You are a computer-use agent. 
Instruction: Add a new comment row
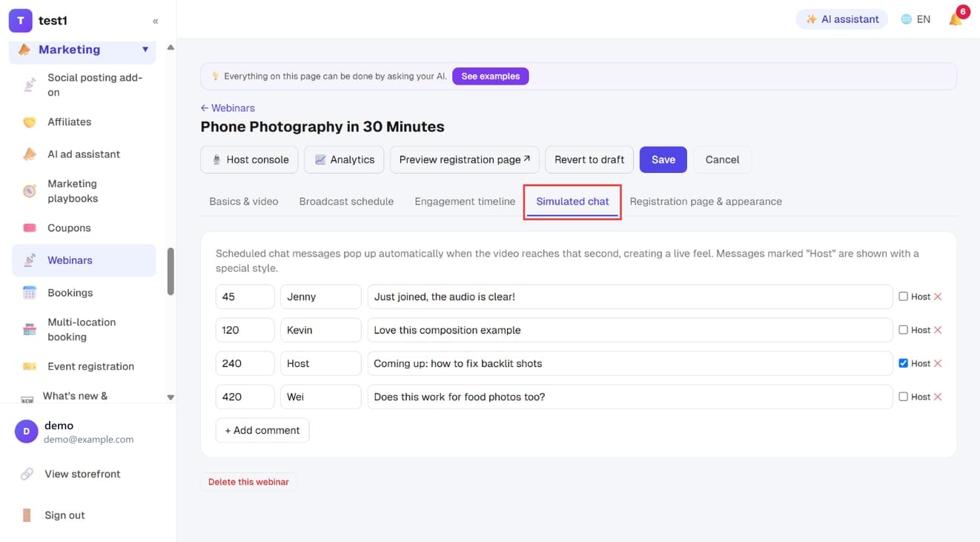coord(262,430)
